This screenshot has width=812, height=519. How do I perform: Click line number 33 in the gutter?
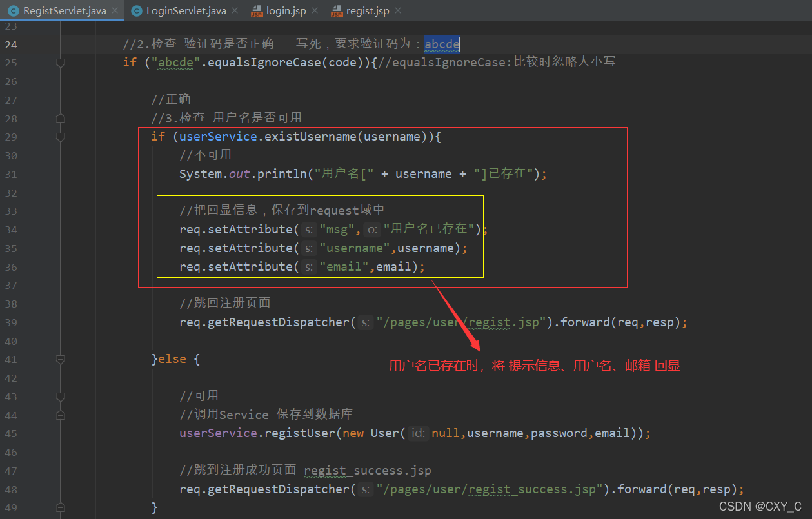[11, 211]
